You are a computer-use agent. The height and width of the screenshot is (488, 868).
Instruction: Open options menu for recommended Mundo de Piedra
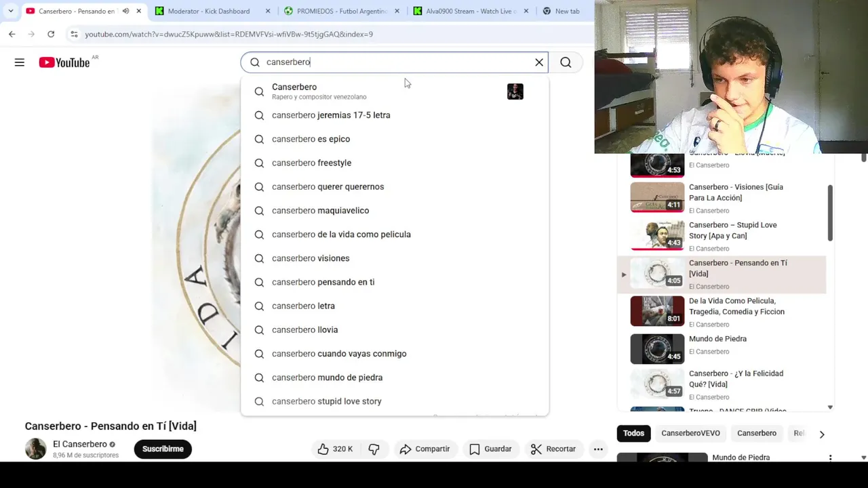(x=830, y=458)
